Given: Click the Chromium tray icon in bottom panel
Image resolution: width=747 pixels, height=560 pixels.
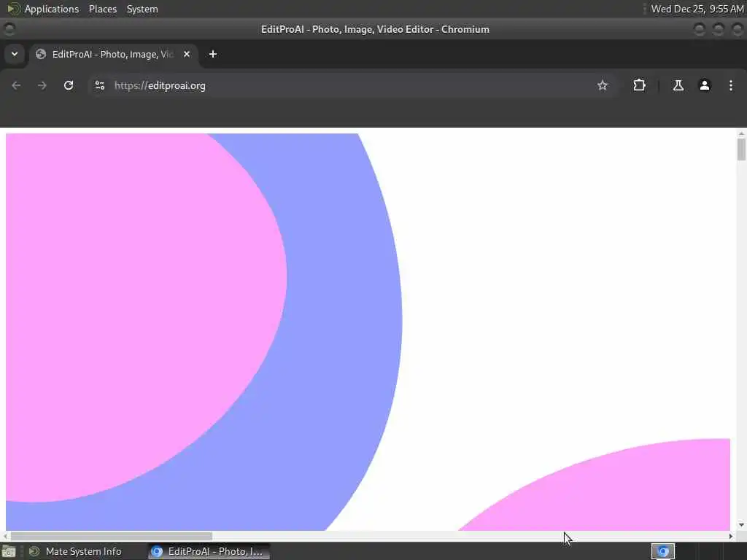Looking at the screenshot, I should click(x=662, y=551).
